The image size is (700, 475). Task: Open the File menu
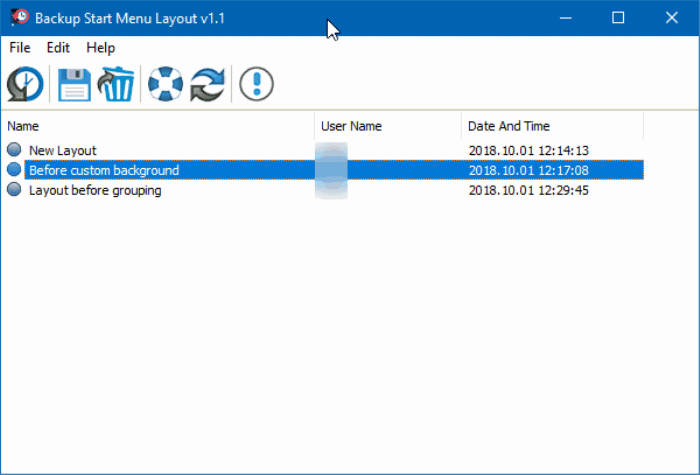click(20, 47)
